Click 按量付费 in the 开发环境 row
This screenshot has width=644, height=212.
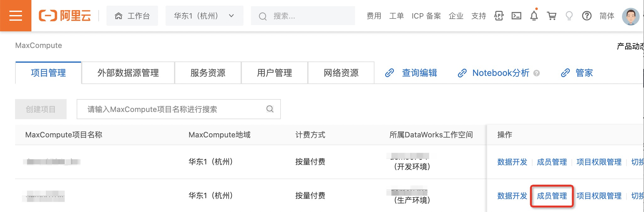coord(310,162)
